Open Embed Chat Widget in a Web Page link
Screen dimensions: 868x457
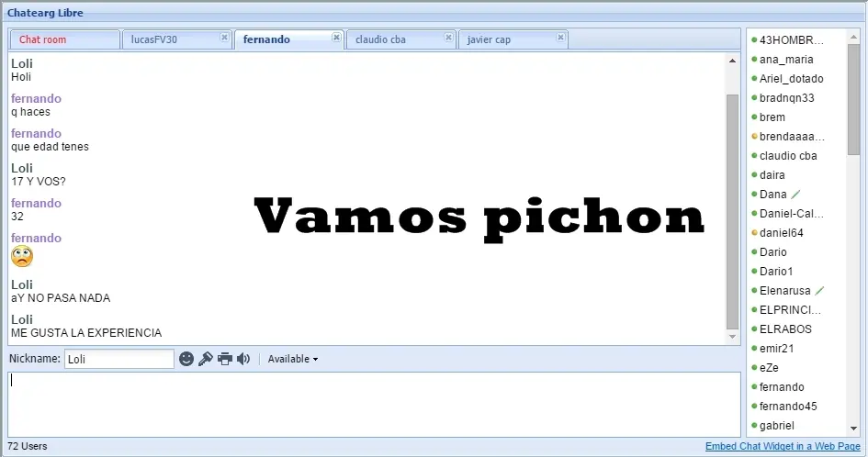pos(783,446)
